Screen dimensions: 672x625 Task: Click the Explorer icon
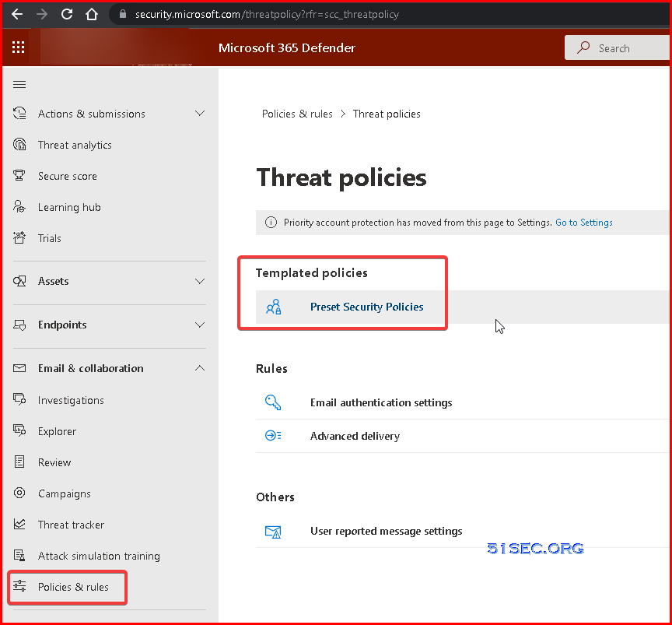pyautogui.click(x=19, y=430)
